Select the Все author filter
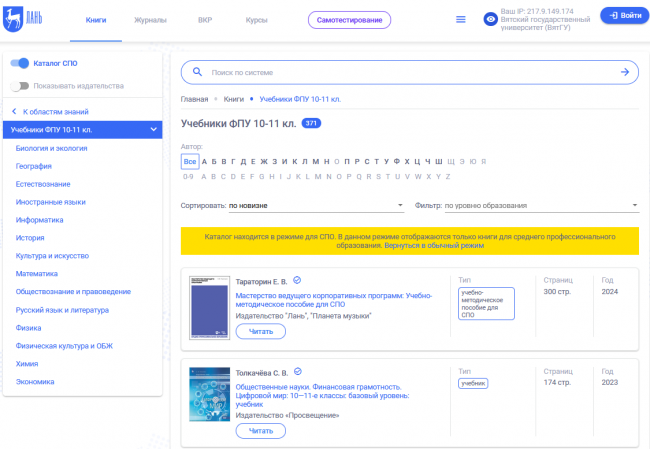 pyautogui.click(x=189, y=160)
